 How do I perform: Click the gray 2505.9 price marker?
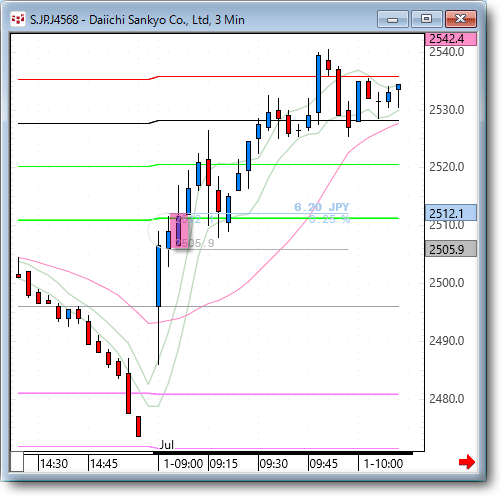coord(451,249)
